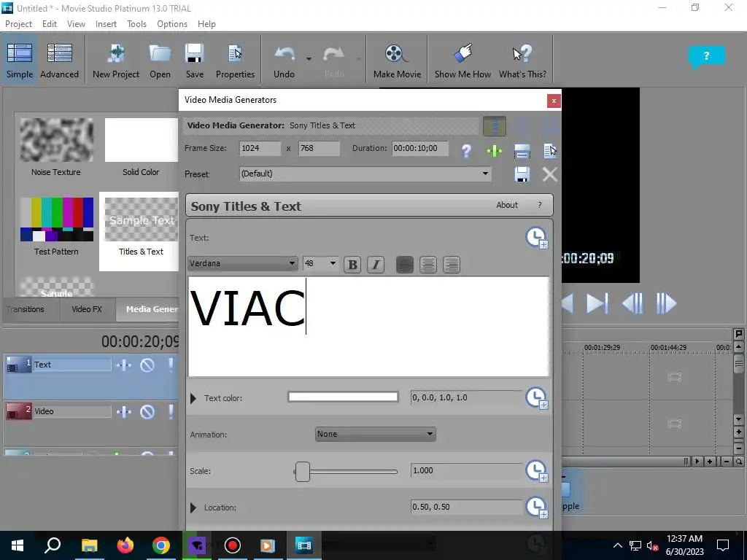Animate the Text parameter with the clock icon
Image resolution: width=747 pixels, height=560 pixels.
click(x=536, y=238)
